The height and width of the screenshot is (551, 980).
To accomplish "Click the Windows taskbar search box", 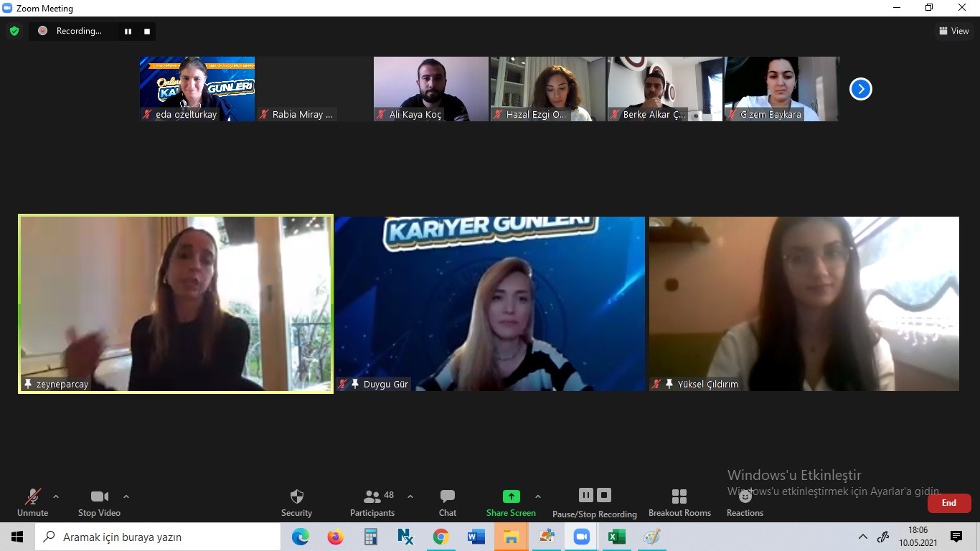I will [158, 537].
